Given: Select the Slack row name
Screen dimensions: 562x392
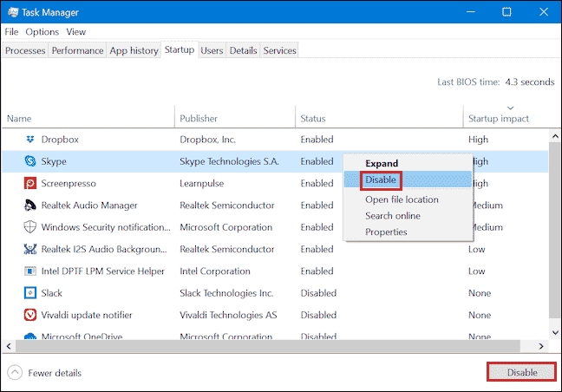Looking at the screenshot, I should [52, 293].
